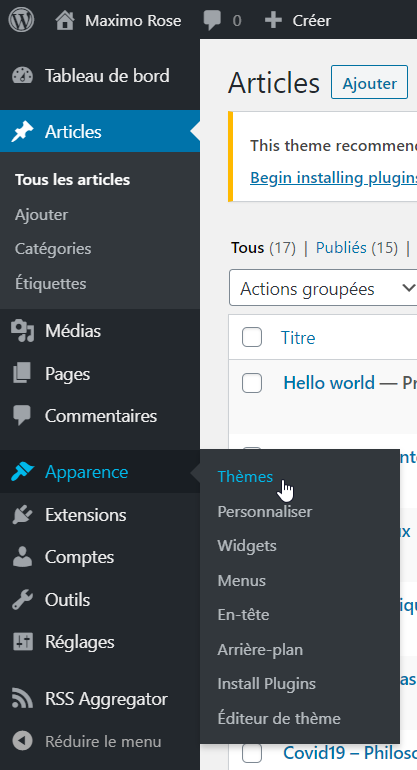This screenshot has width=417, height=770.
Task: Click the Commentaires bubble icon in sidebar
Action: 22,416
